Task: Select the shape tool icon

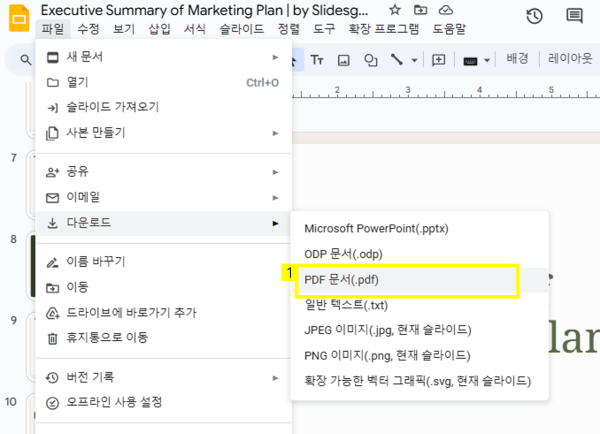Action: (x=371, y=60)
